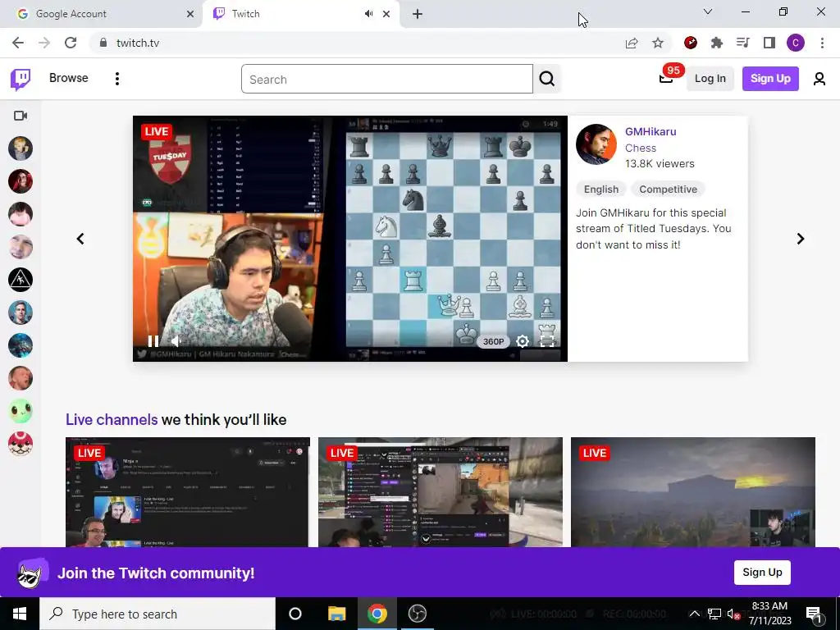Open File Explorer from the taskbar

(337, 614)
